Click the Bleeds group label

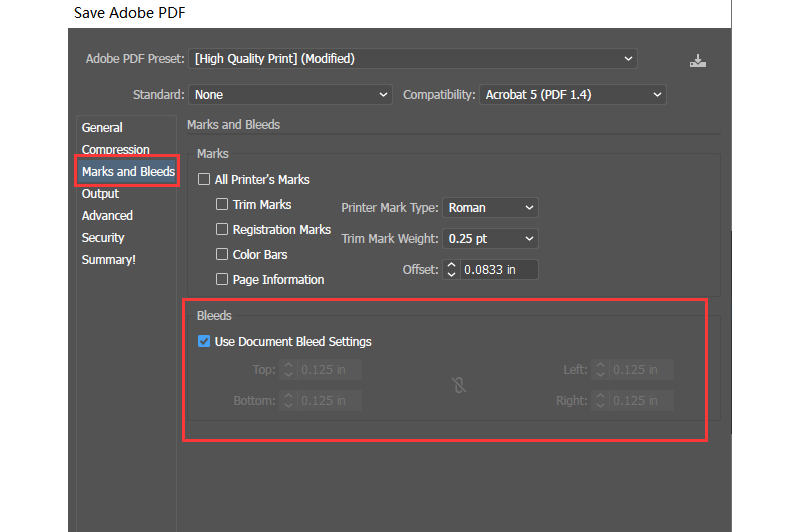pyautogui.click(x=214, y=315)
